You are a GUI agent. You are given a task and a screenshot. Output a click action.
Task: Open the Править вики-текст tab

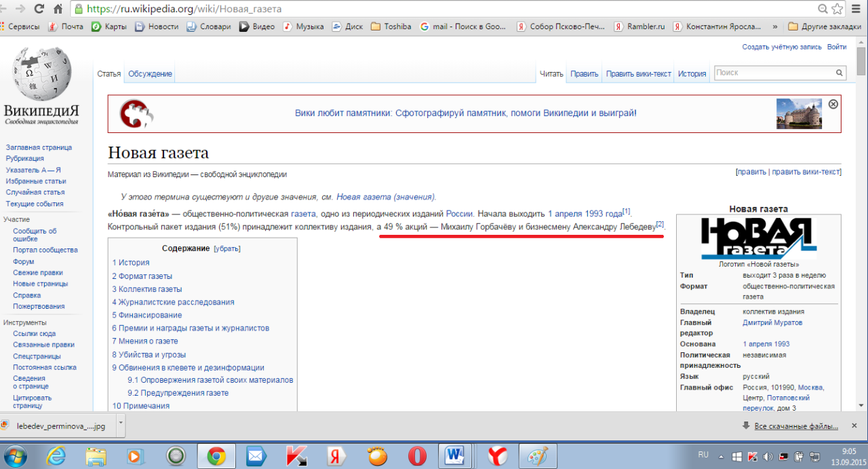click(x=639, y=74)
